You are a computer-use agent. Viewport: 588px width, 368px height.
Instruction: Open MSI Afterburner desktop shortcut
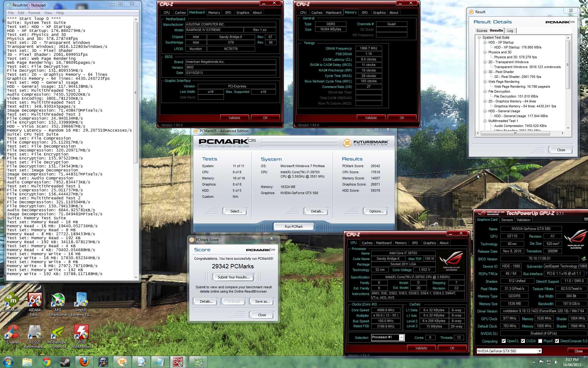(58, 305)
